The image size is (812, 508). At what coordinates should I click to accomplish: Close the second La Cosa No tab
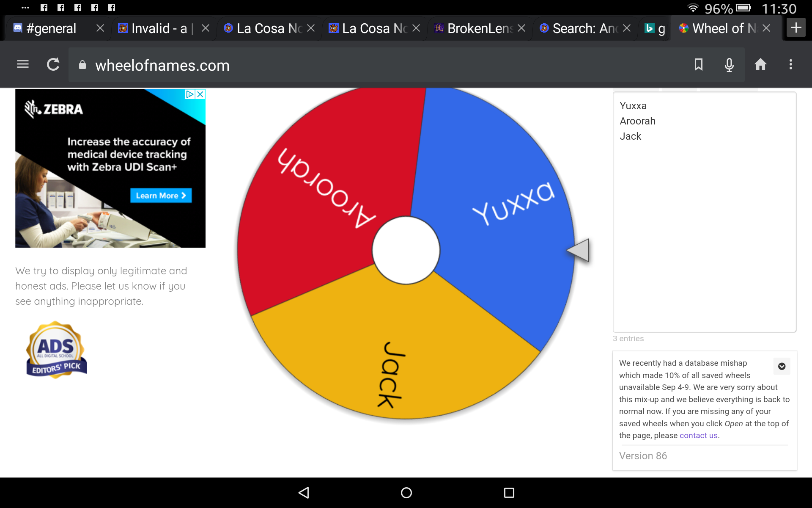(x=416, y=28)
